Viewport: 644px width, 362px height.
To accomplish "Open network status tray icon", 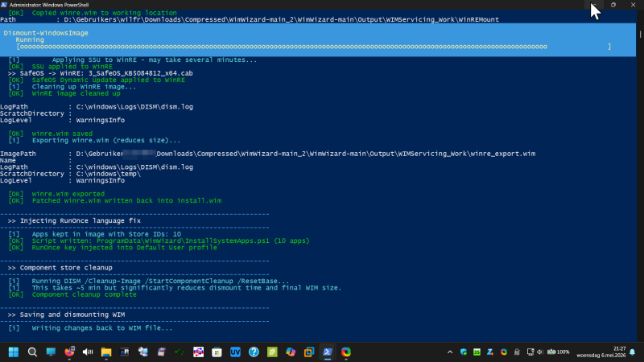I will coord(530,352).
